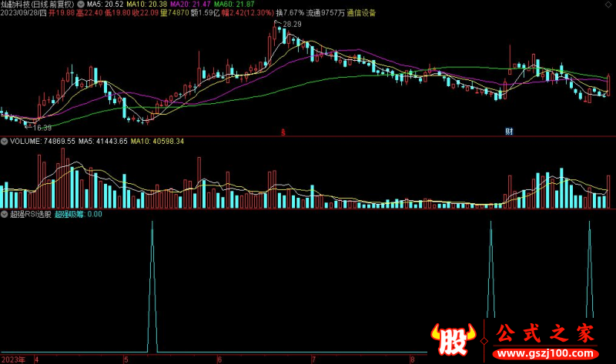
Task: Click the float shares 流通9757万
Action: click(x=326, y=13)
